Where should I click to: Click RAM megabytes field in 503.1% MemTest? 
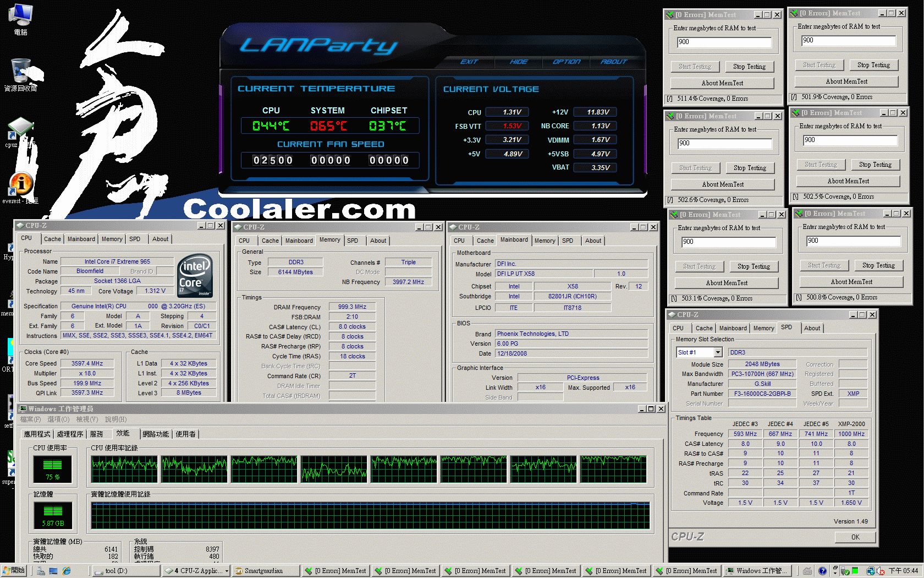(728, 242)
